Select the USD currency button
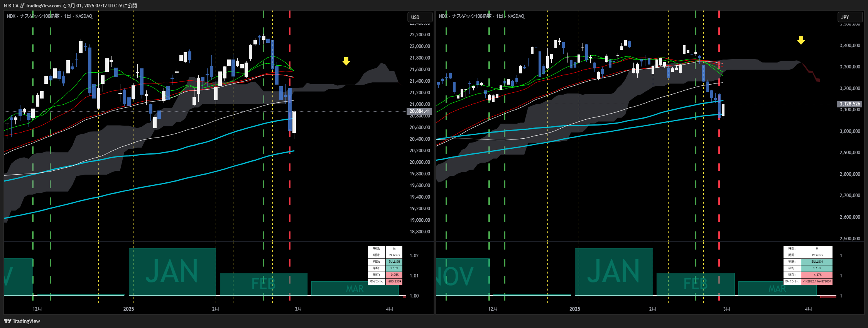The image size is (868, 328). point(420,17)
